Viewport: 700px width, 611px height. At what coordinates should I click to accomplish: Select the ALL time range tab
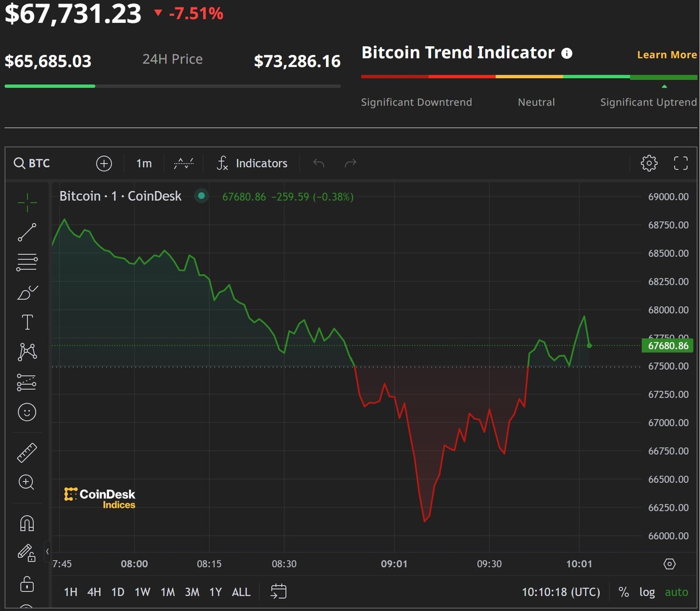[241, 591]
